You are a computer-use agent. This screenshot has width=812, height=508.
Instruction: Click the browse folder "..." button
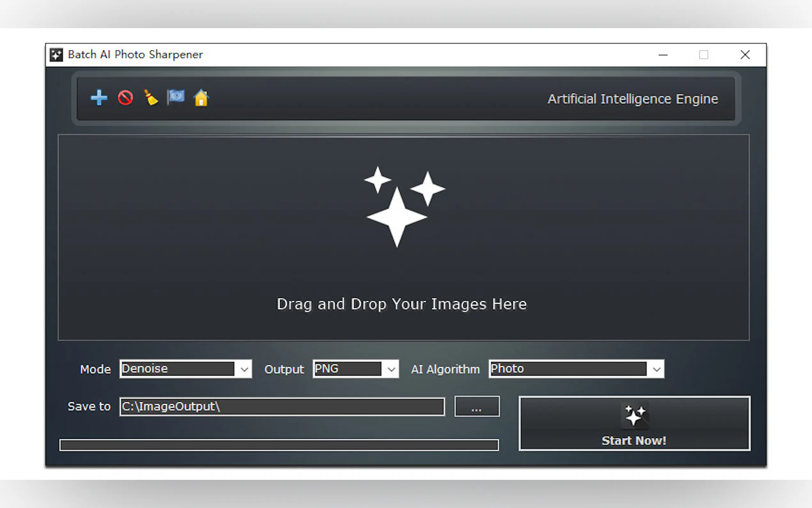pyautogui.click(x=477, y=407)
